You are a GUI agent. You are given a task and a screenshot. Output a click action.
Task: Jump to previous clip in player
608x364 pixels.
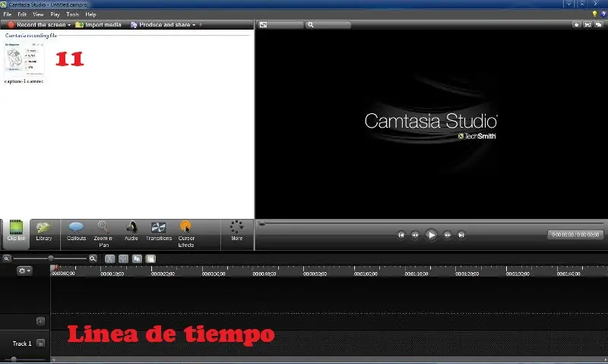click(x=401, y=235)
